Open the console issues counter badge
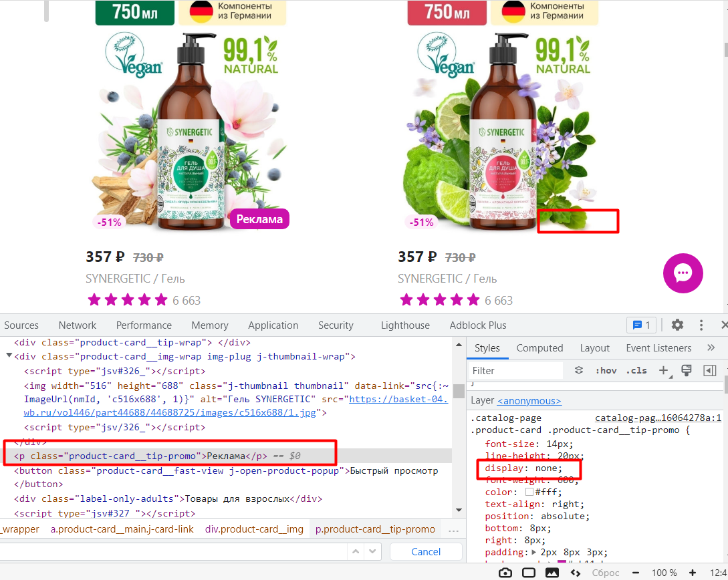 point(641,325)
